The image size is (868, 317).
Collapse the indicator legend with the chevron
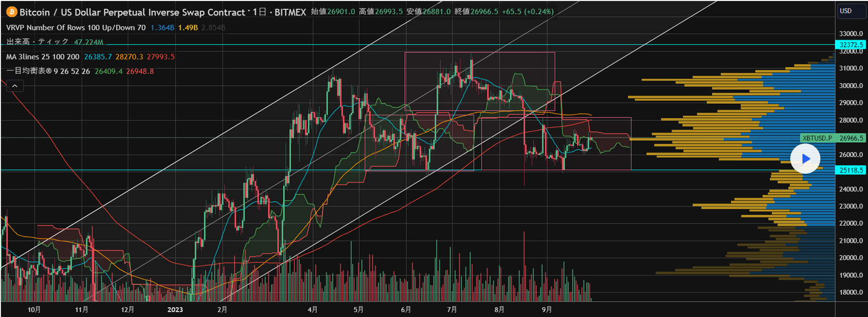pyautogui.click(x=15, y=86)
